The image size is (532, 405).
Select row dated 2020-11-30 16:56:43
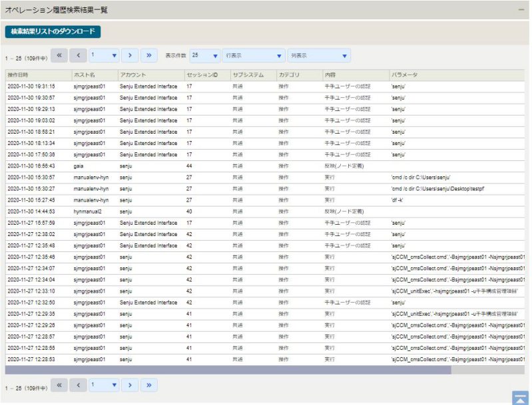(x=265, y=166)
